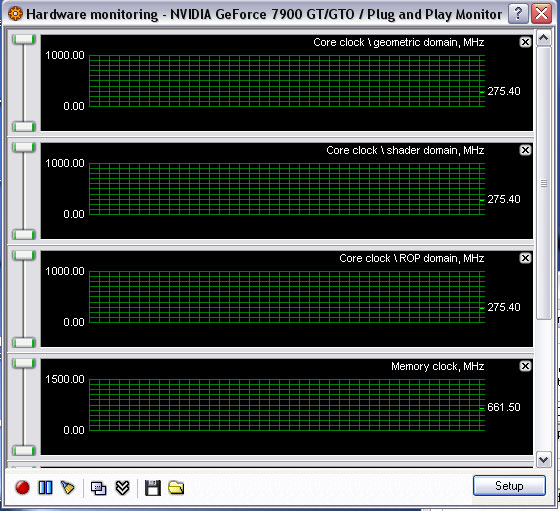Click the scrollbar up arrow
Viewport: 560px width, 511px height.
point(544,37)
